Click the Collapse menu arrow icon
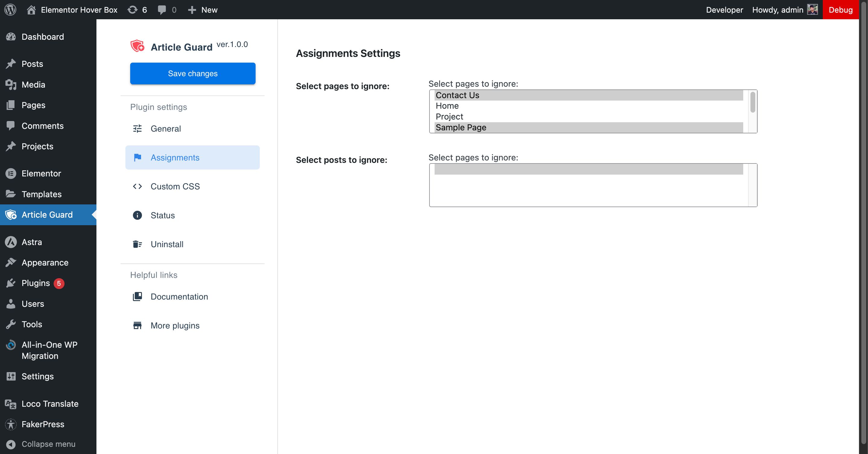Image resolution: width=868 pixels, height=454 pixels. [11, 444]
